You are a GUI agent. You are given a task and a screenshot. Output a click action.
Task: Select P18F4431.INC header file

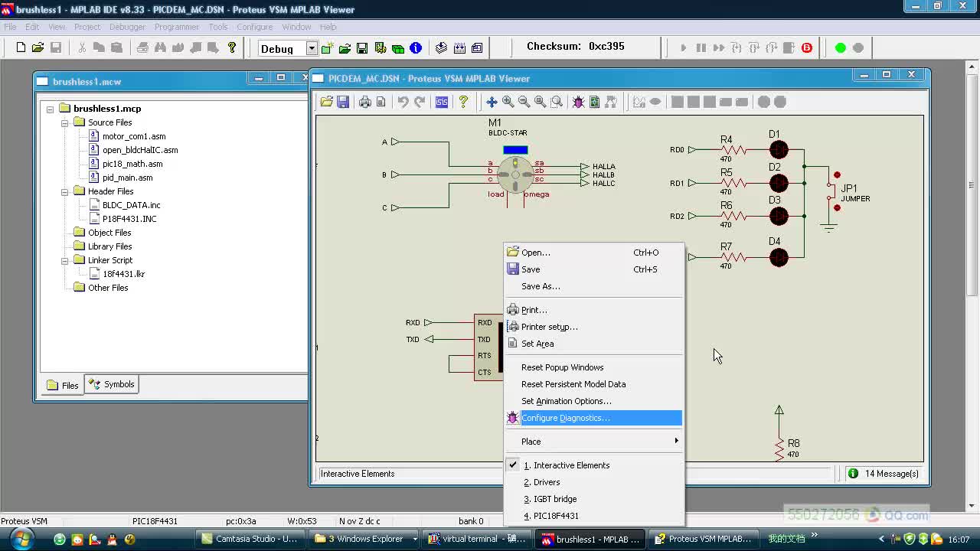coord(129,219)
